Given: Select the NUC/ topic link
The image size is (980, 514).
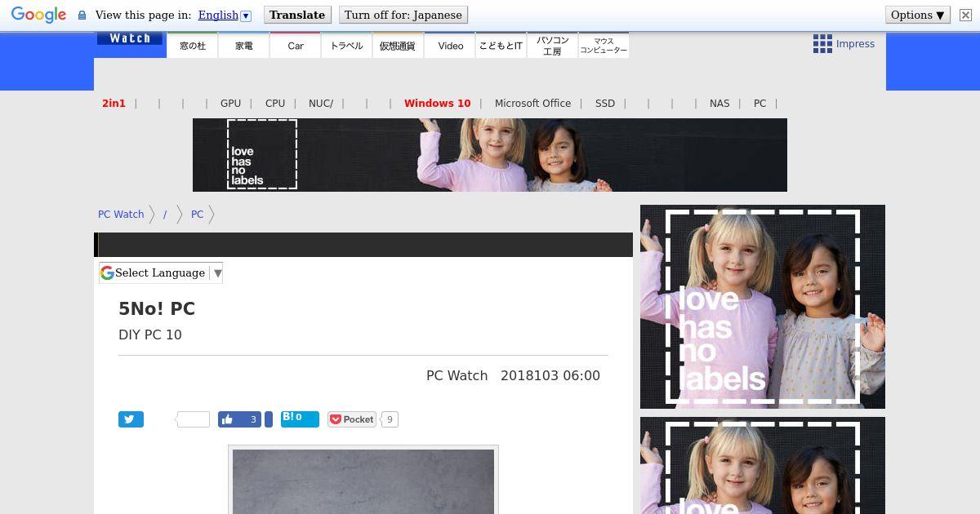Looking at the screenshot, I should [x=321, y=104].
